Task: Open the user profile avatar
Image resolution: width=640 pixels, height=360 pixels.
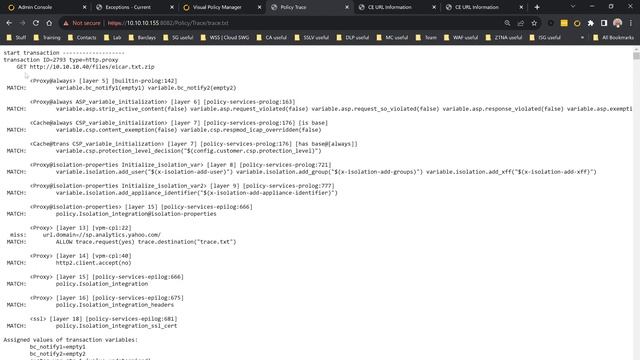Action: 618,23
